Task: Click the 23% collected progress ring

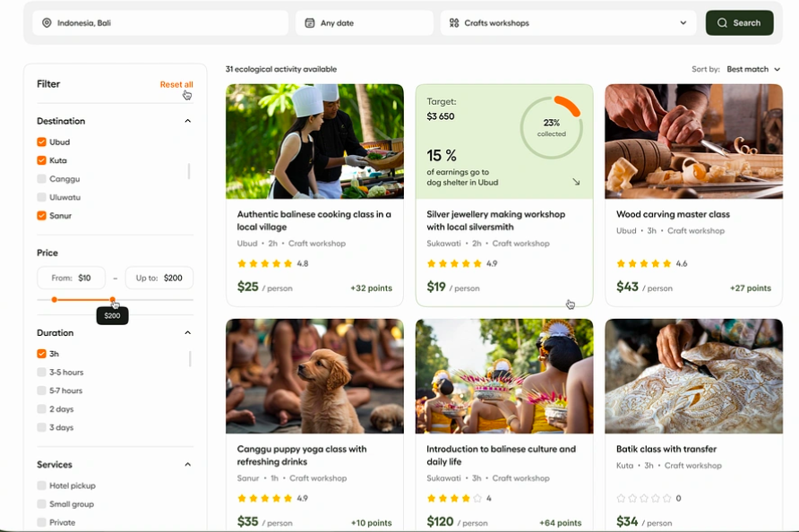Action: (x=552, y=127)
